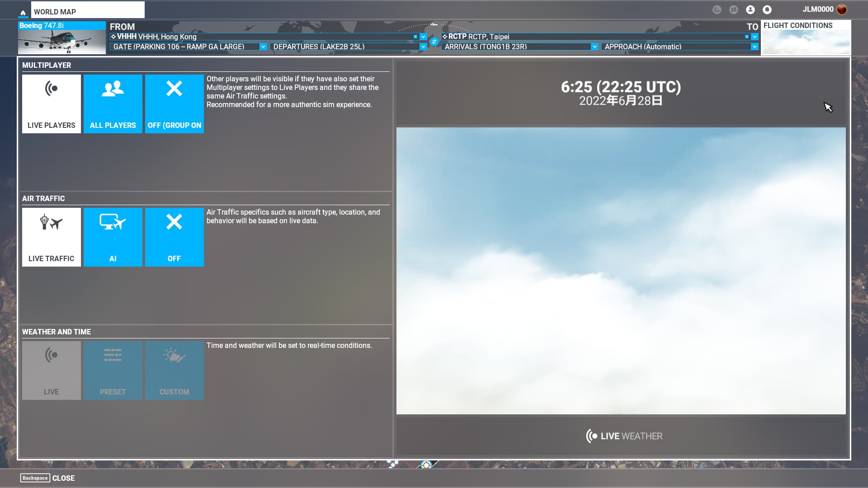Click the weather sky preview image

pyautogui.click(x=621, y=271)
